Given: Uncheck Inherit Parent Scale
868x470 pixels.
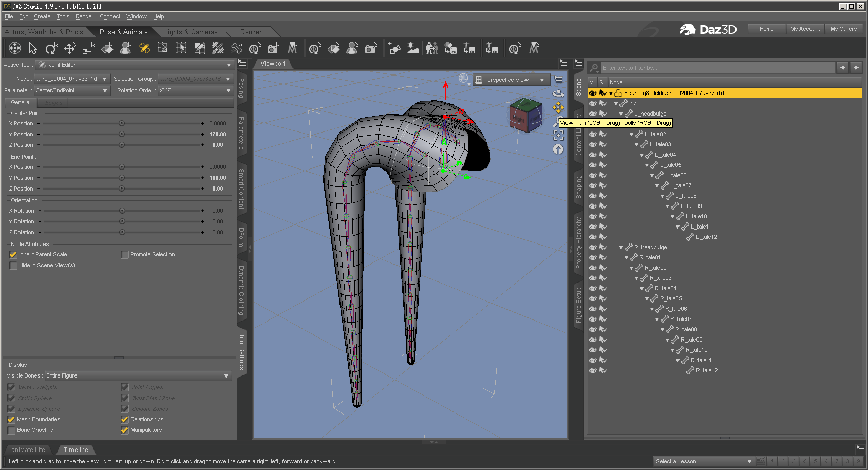Looking at the screenshot, I should pyautogui.click(x=13, y=255).
